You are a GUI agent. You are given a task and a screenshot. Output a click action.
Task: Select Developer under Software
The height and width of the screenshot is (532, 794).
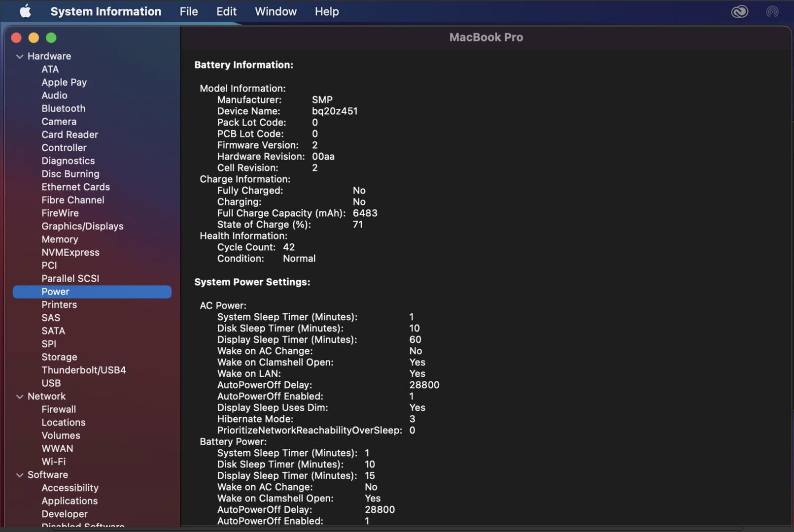(x=65, y=514)
